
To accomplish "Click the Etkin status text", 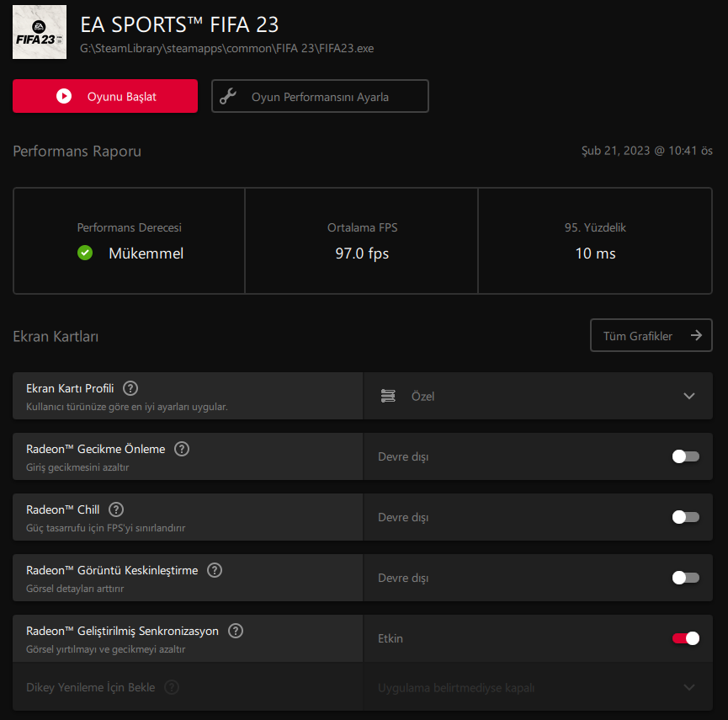I will pos(391,638).
